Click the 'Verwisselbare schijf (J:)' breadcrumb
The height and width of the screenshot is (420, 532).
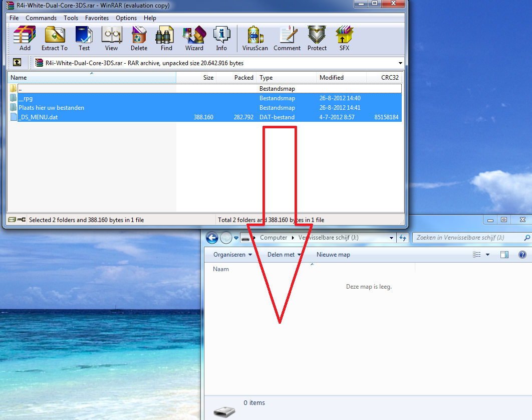tap(329, 238)
